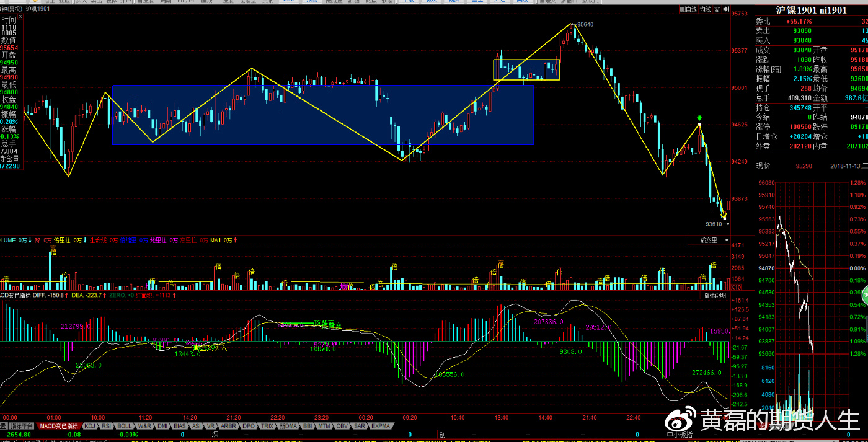Click the 指标说明 button
The height and width of the screenshot is (442, 868).
[715, 296]
